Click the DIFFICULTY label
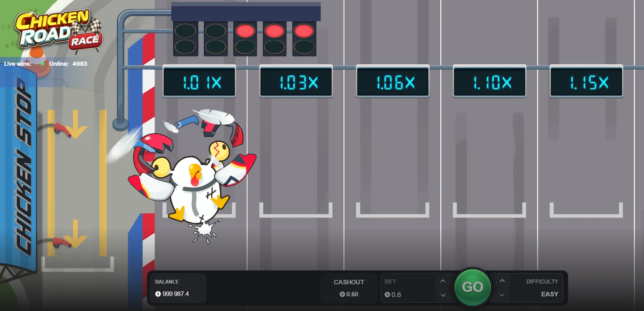Screen dimensions: 644x311 click(x=542, y=281)
